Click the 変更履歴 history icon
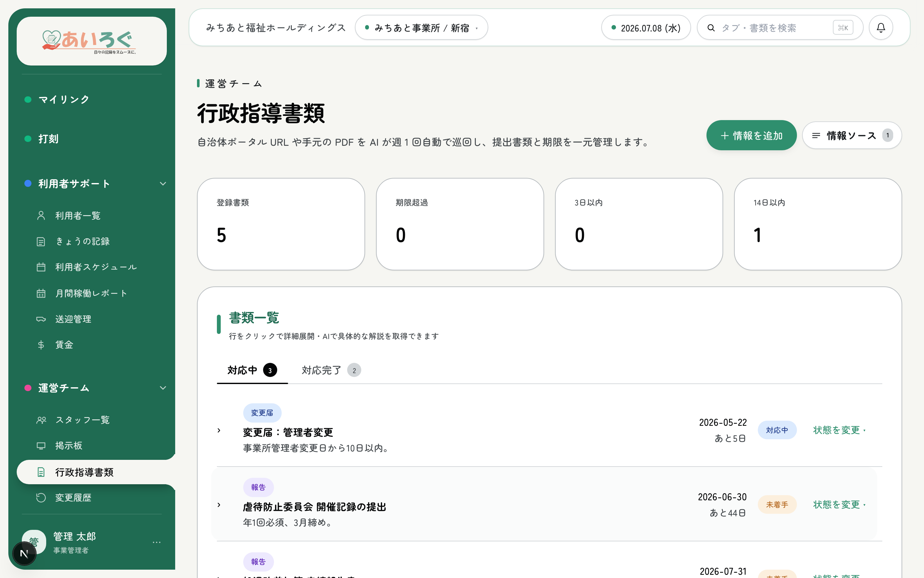The width and height of the screenshot is (924, 578). [x=41, y=498]
